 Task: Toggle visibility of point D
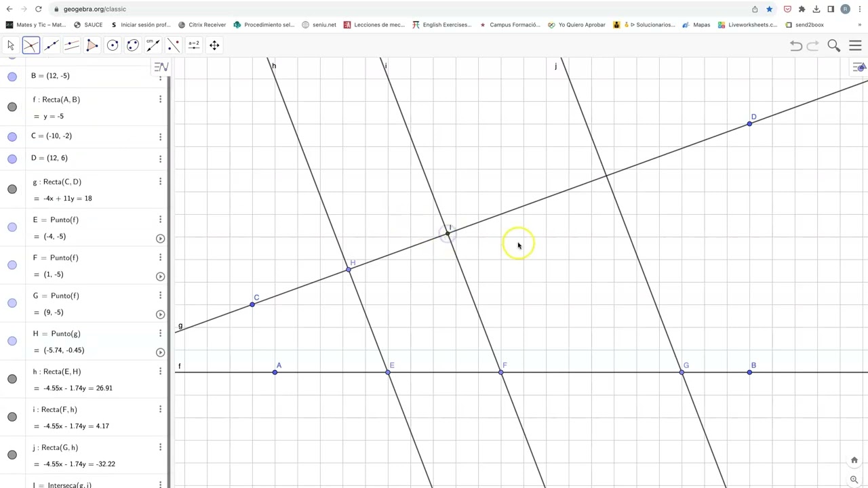click(x=12, y=159)
